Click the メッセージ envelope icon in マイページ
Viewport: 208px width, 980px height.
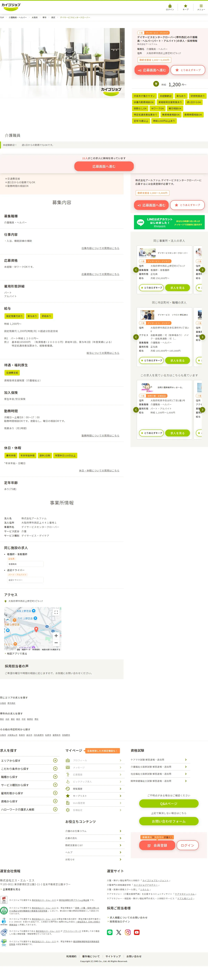[68, 767]
